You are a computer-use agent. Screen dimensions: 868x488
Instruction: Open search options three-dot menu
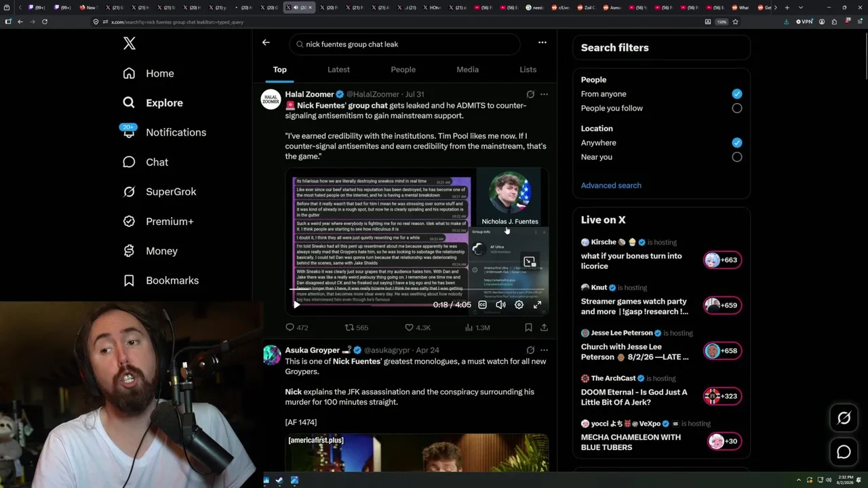542,42
